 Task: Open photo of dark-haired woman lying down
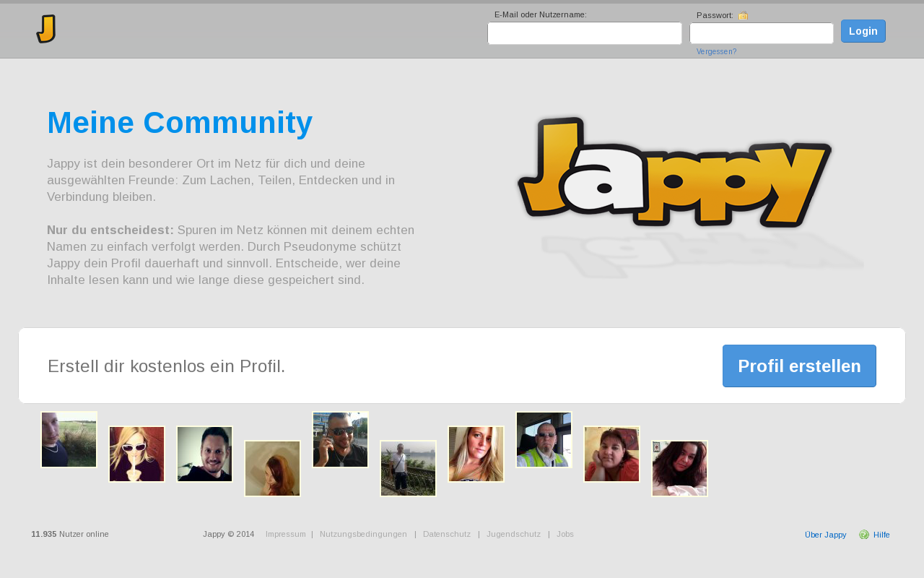[680, 469]
